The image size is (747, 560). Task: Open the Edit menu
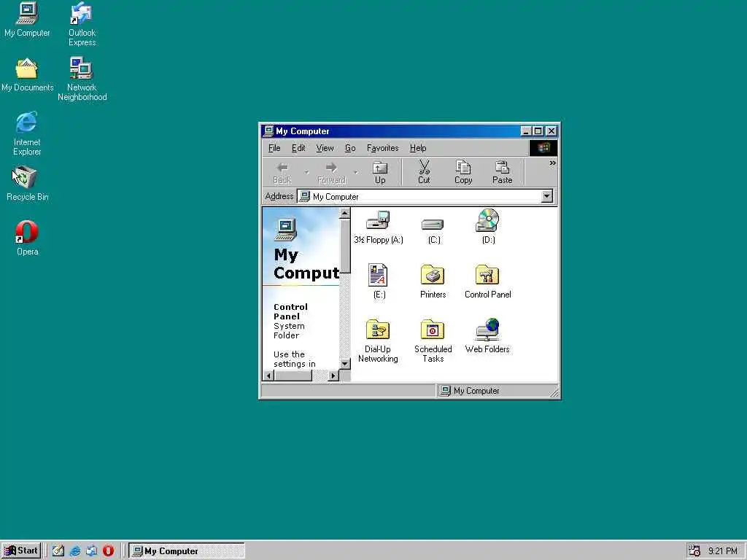click(298, 148)
